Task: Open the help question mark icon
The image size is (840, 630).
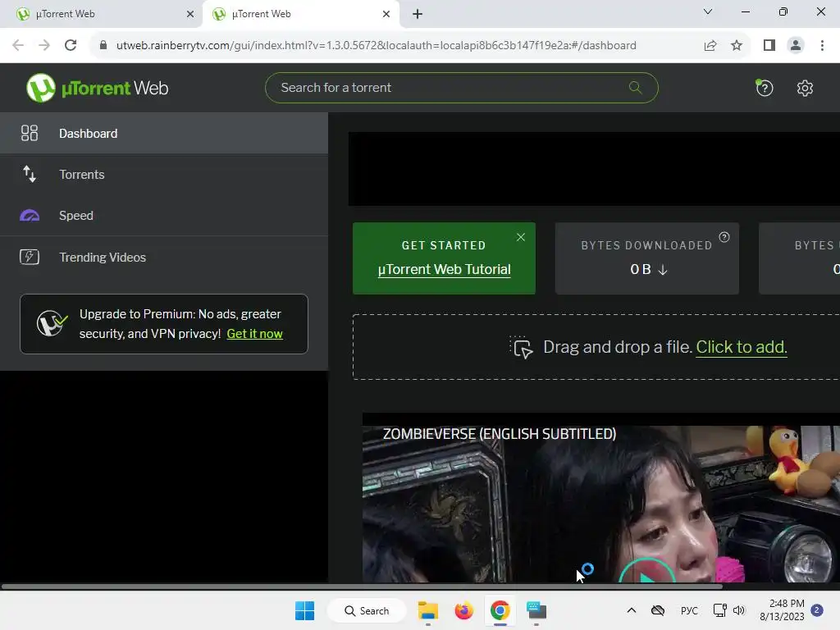Action: click(764, 88)
